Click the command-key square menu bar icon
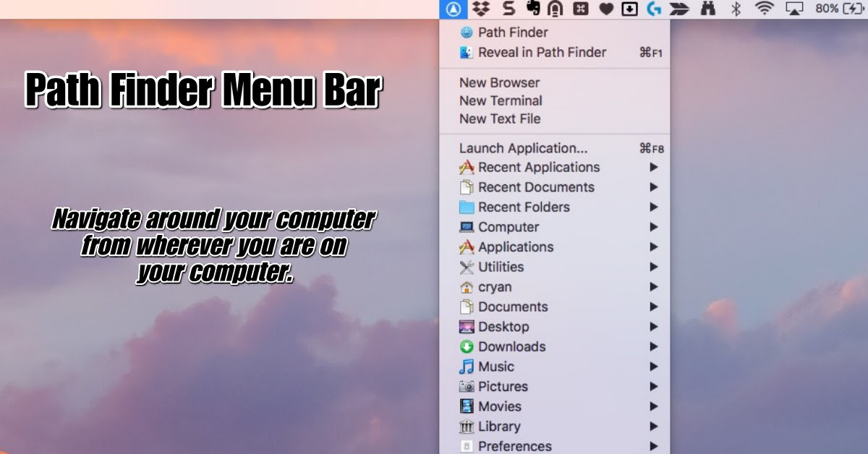This screenshot has height=454, width=868. (581, 9)
